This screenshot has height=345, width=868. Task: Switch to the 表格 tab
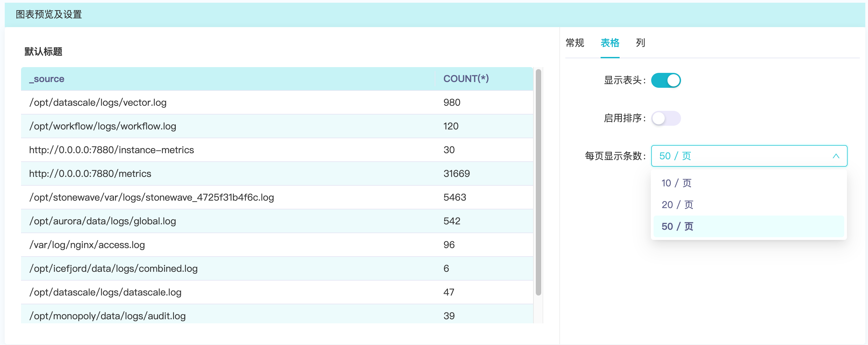click(610, 43)
